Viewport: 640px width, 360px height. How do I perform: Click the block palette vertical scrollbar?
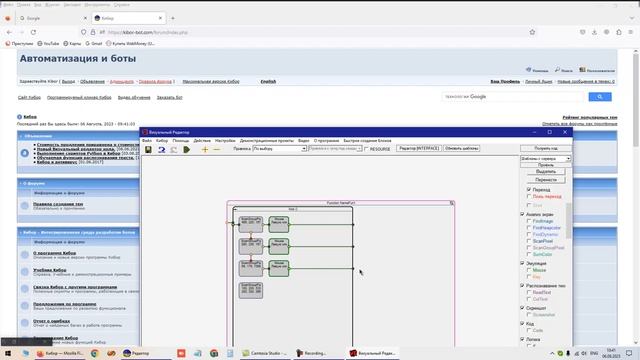[568, 220]
